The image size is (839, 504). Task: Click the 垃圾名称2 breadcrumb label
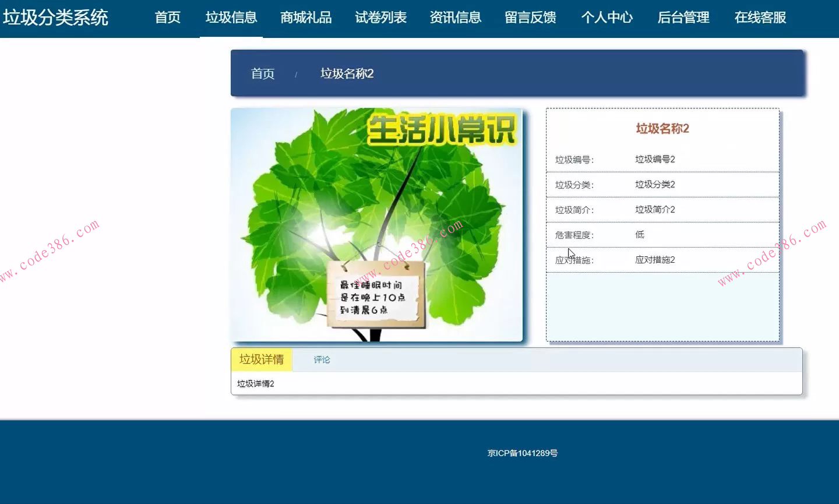coord(346,73)
